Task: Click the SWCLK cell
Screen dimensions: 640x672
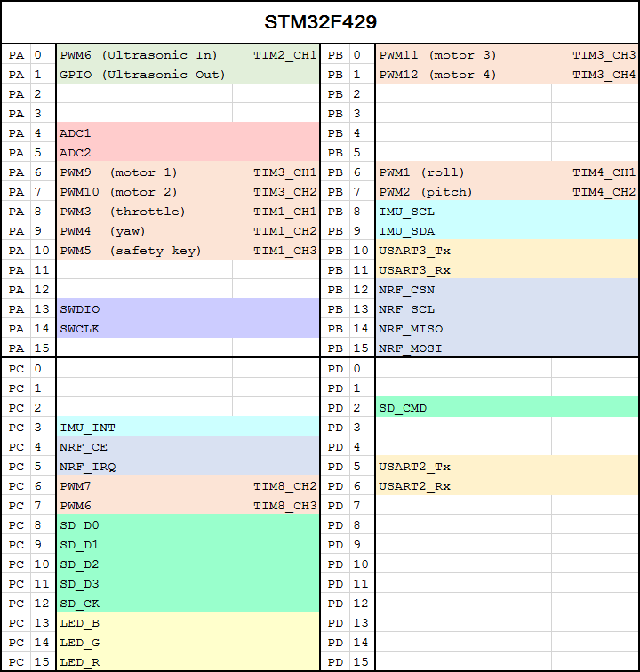Action: 188,329
